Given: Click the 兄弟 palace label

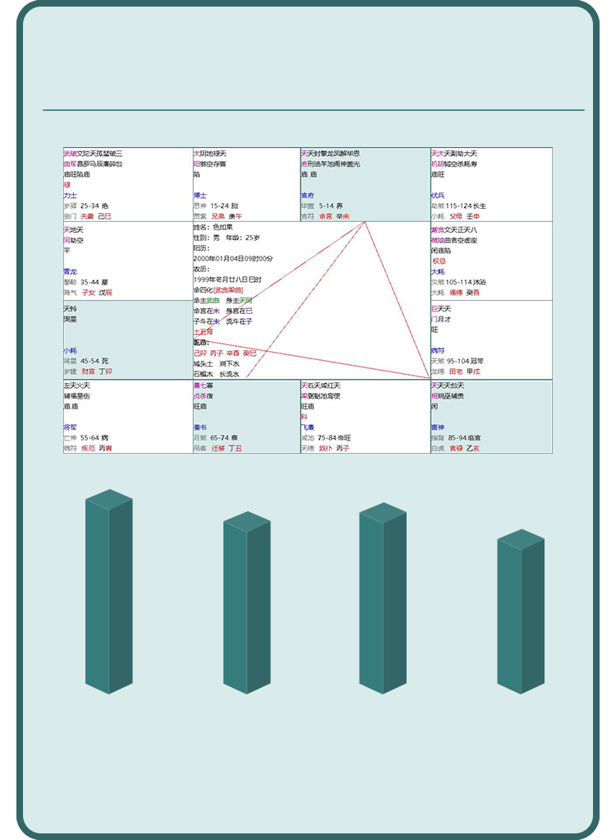Looking at the screenshot, I should [218, 216].
